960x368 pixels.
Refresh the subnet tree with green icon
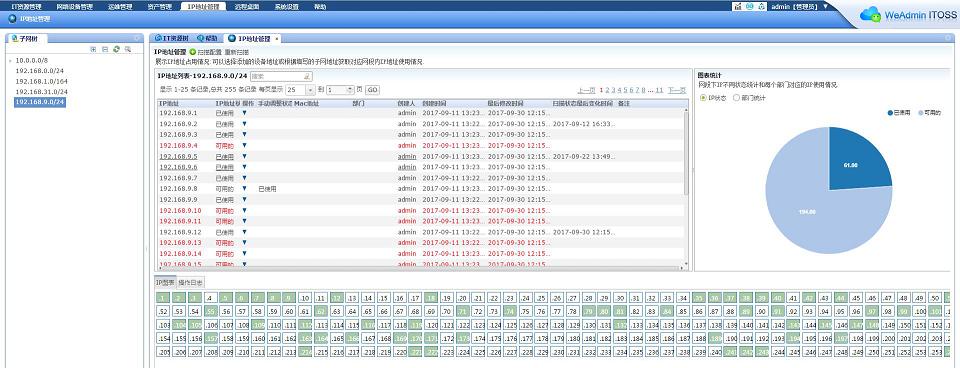tap(116, 49)
